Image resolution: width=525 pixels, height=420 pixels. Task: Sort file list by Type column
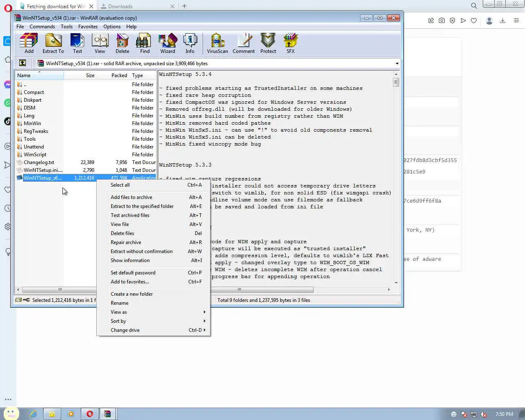(143, 75)
